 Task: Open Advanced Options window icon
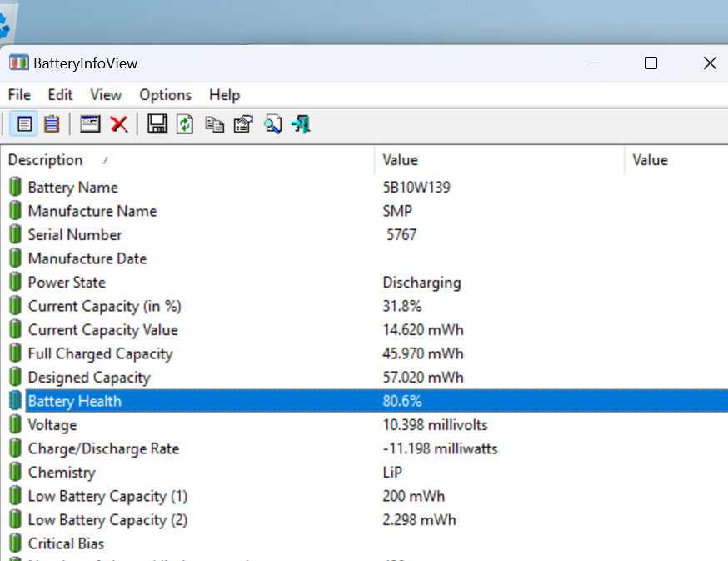click(90, 124)
